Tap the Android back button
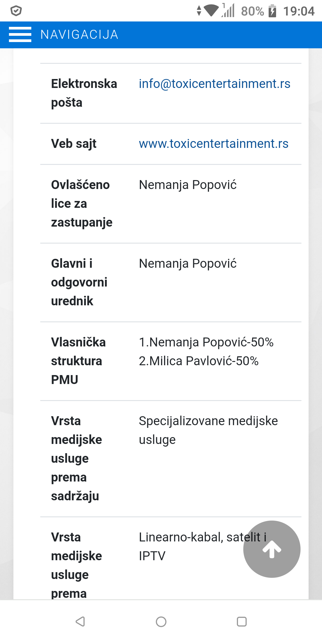 coord(80,622)
